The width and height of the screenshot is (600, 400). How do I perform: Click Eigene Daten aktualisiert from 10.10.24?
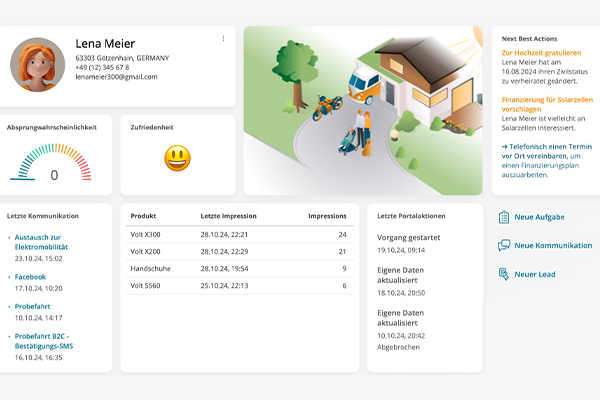tap(400, 318)
